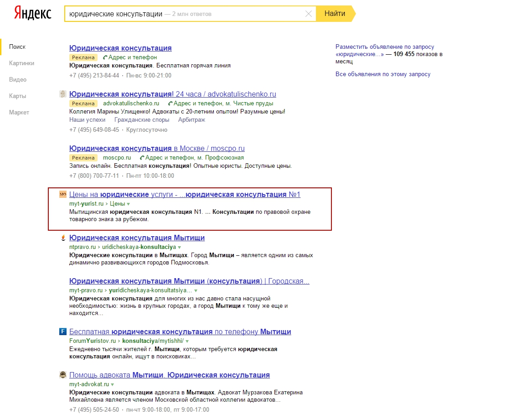This screenshot has width=532, height=414.
Task: Click the phone number +7 (495) 505-24-50
Action: tap(94, 409)
